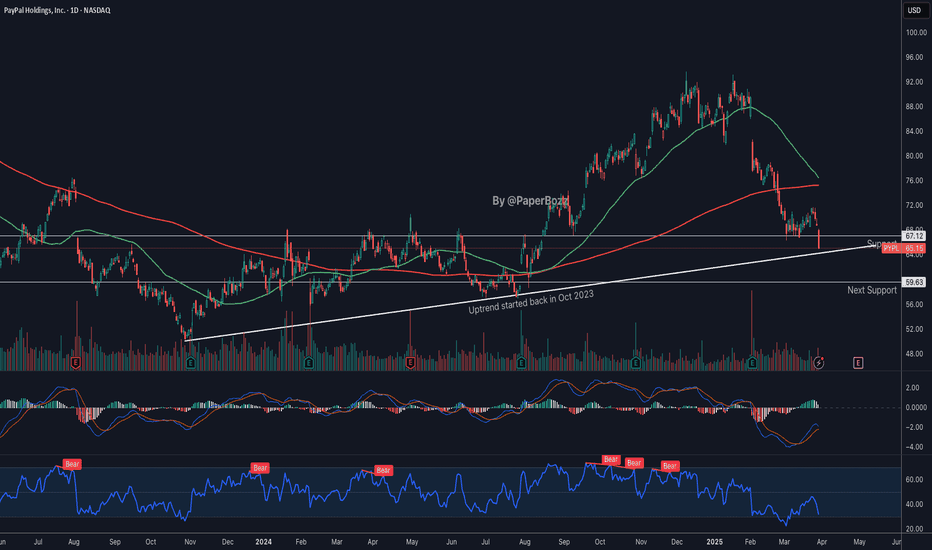Click the Bear label just before Dec 2024
This screenshot has width=932, height=550.
pos(670,466)
